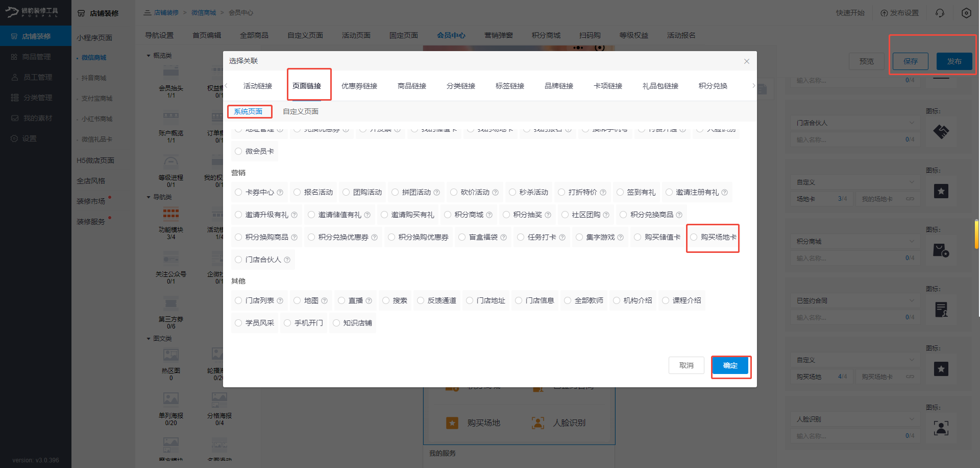The image size is (980, 468).
Task: Click the shopping bag icon for 积分商城
Action: (941, 250)
